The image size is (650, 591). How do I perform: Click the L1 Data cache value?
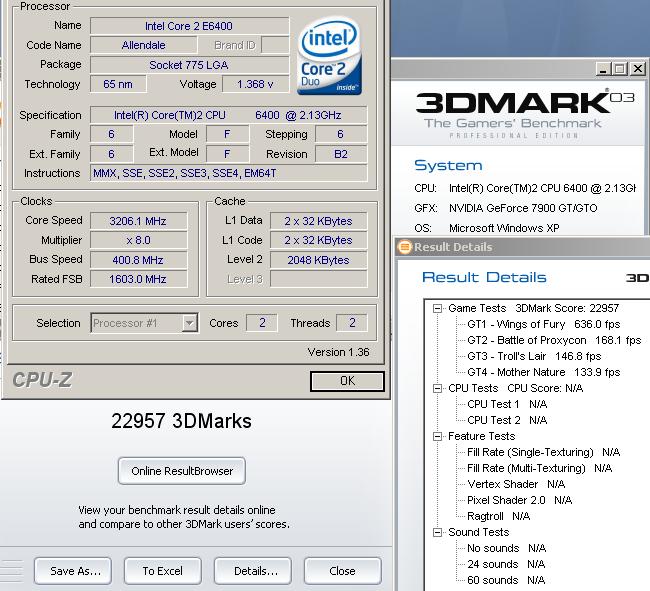point(318,221)
